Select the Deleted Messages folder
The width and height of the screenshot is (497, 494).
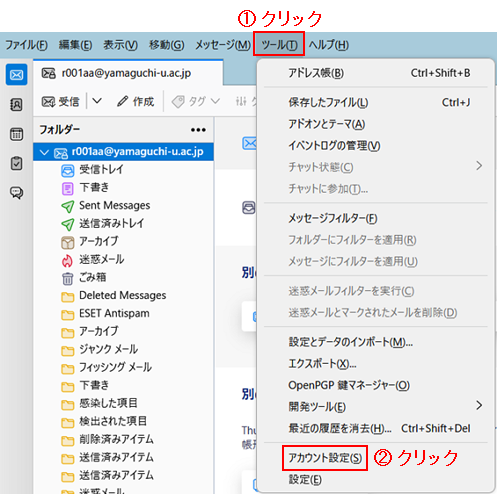[x=123, y=296]
